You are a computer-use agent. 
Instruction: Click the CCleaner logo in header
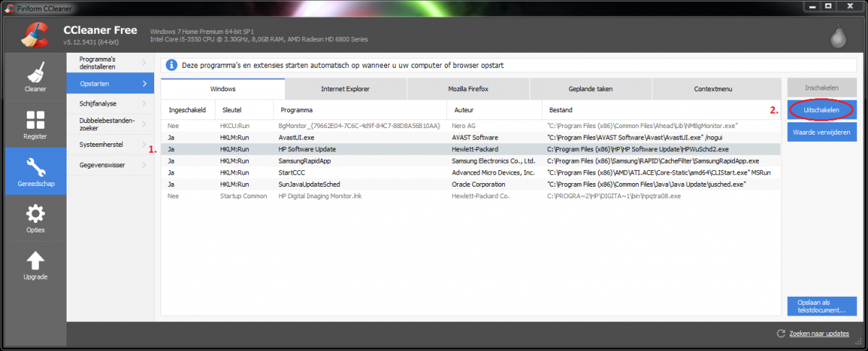[34, 35]
